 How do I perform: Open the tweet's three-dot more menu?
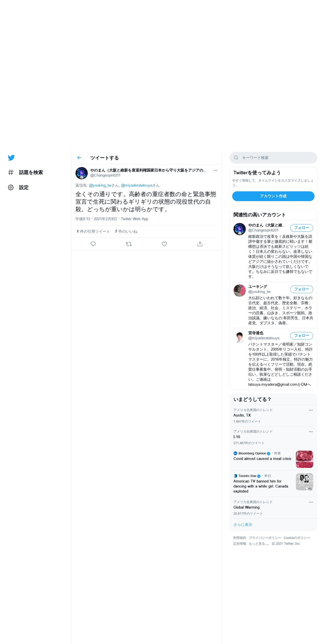point(215,170)
